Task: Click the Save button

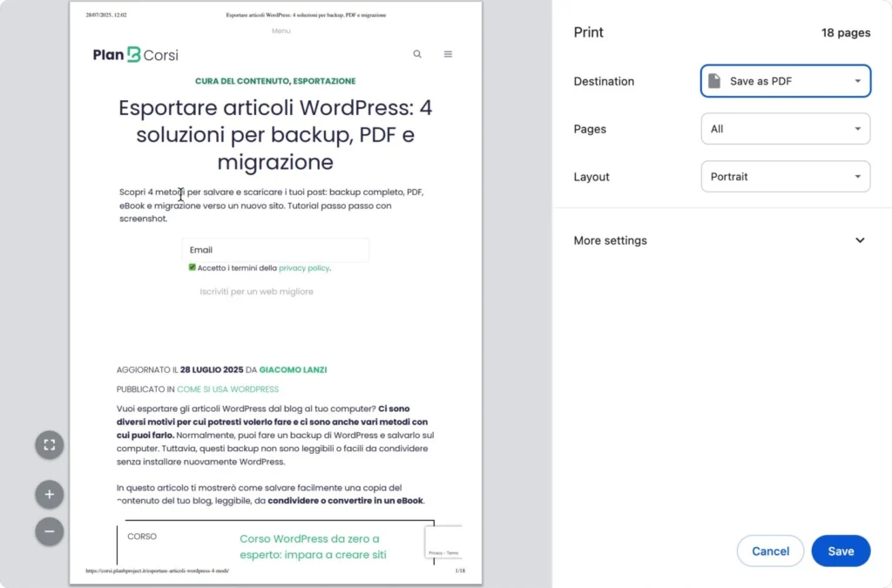Action: coord(841,551)
